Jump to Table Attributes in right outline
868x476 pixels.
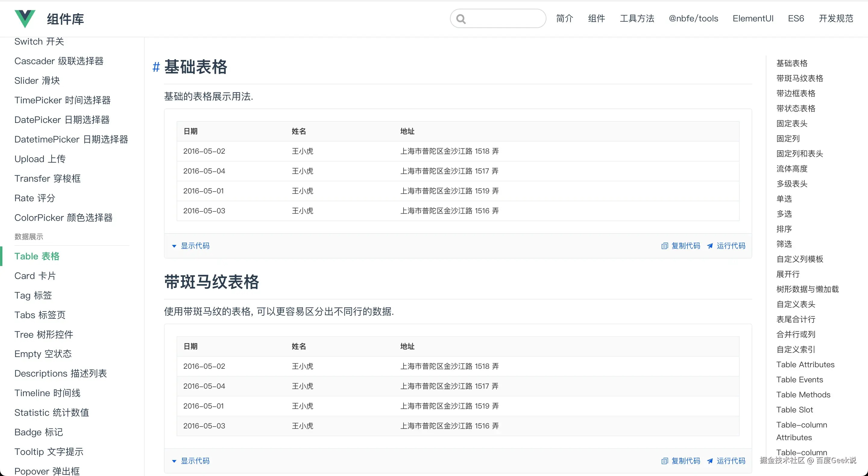click(x=805, y=365)
